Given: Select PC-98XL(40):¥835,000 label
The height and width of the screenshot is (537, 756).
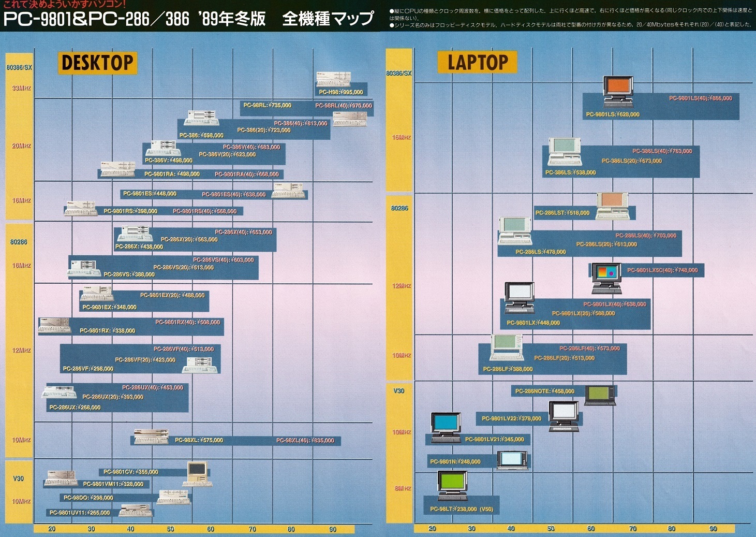Looking at the screenshot, I should [305, 441].
